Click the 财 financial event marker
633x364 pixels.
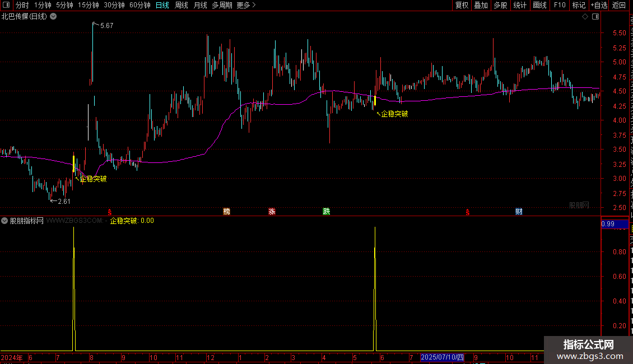click(x=519, y=212)
